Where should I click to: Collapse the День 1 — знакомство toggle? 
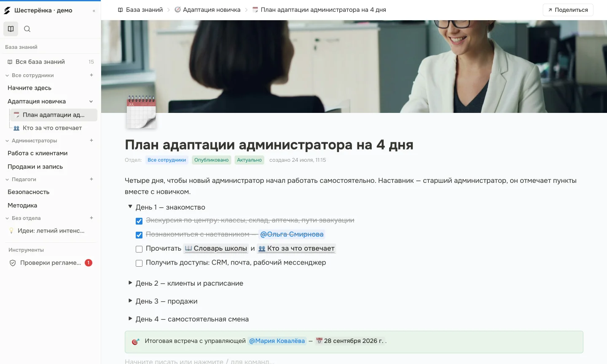(130, 207)
